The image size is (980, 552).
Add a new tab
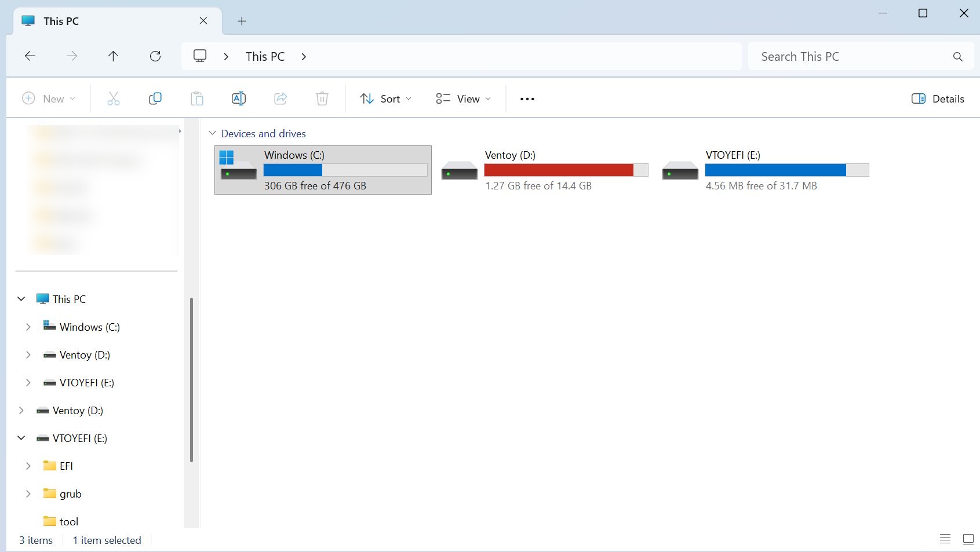coord(242,21)
